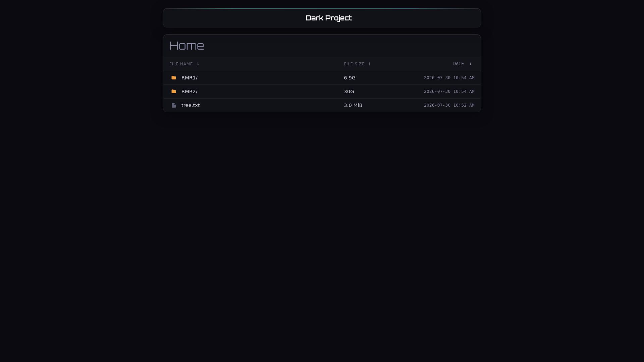The width and height of the screenshot is (644, 362).
Task: Click the 30G size of RMR2
Action: [x=349, y=92]
